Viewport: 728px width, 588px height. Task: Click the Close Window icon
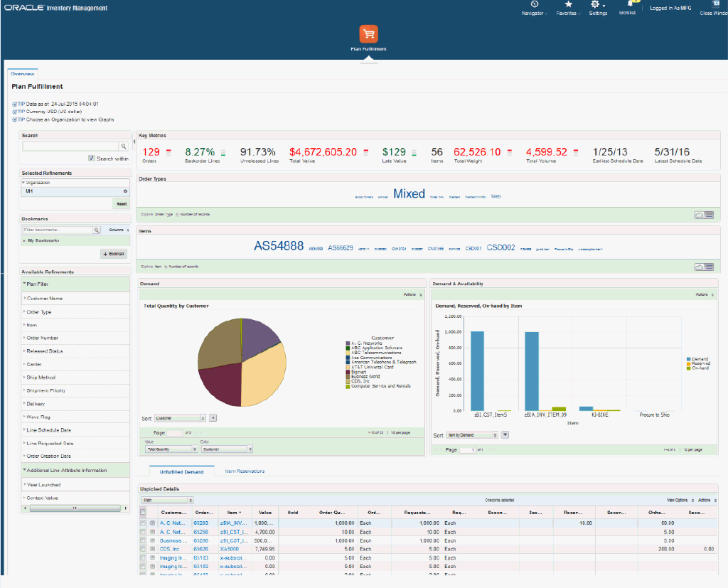point(715,4)
